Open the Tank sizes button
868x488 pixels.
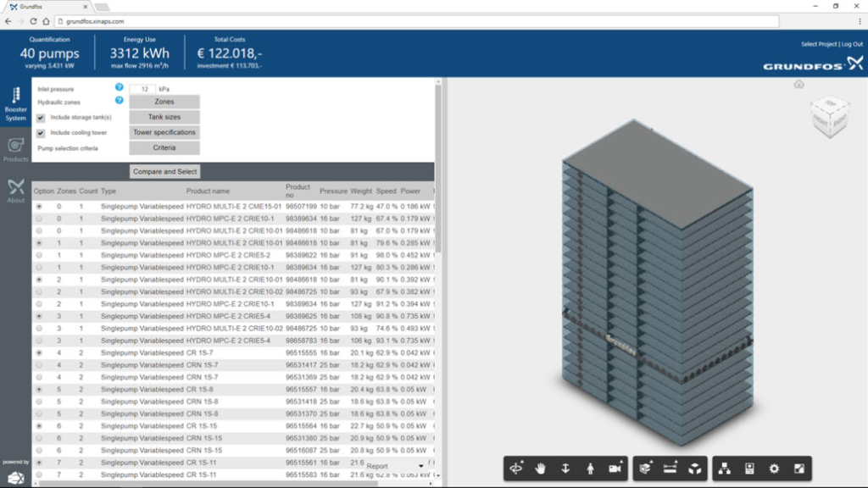click(164, 117)
